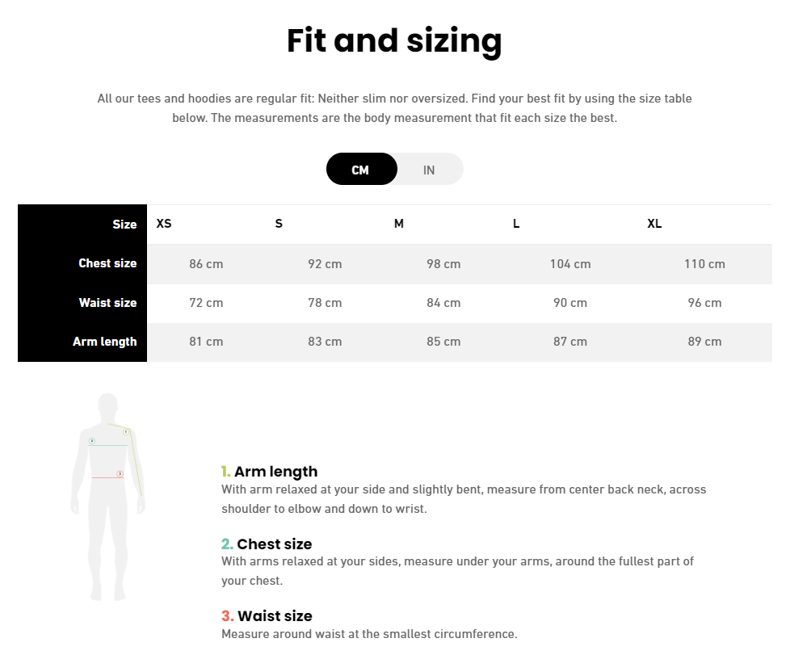Click the 3. Waist size heading
Screen dimensions: 790x672
tap(267, 616)
